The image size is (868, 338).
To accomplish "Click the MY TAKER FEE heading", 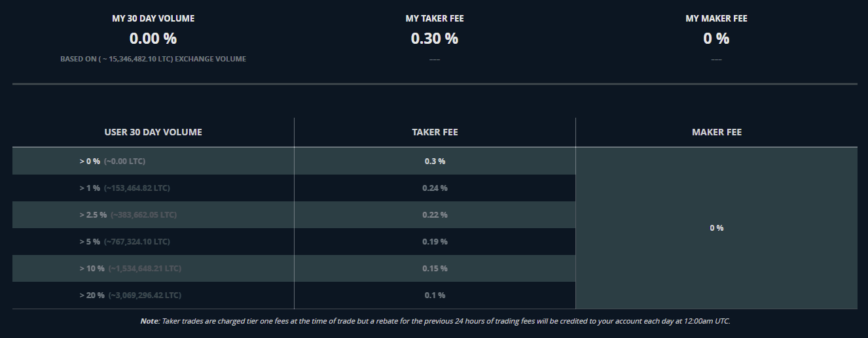I will [435, 18].
